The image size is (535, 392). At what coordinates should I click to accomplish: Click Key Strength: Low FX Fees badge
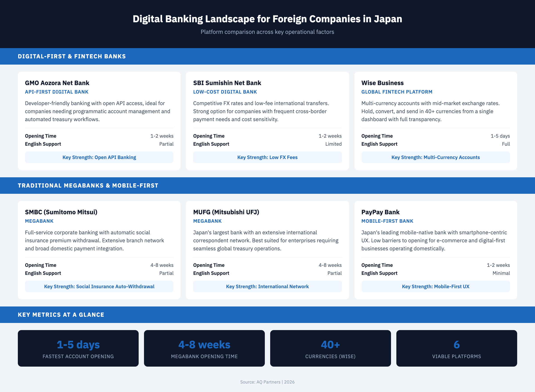click(x=267, y=157)
